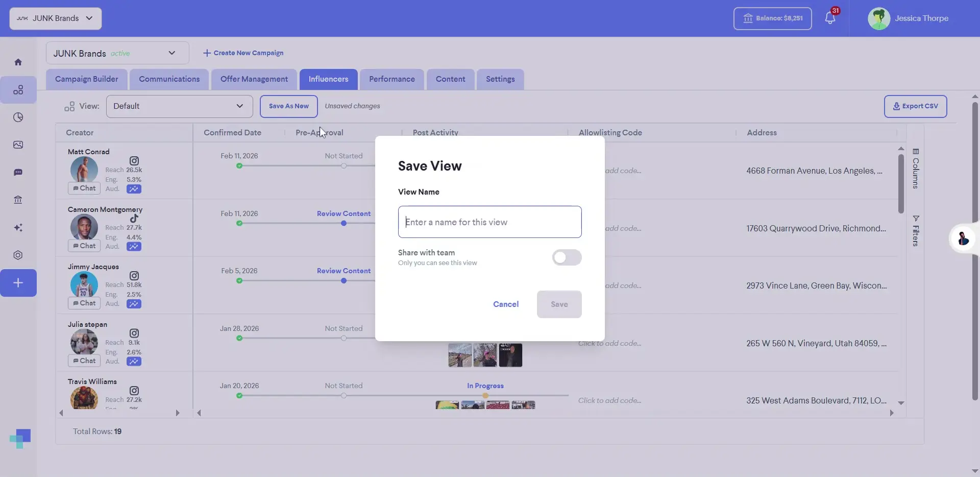This screenshot has height=477, width=980.
Task: Click the app logo at bottom left
Action: pos(20,439)
